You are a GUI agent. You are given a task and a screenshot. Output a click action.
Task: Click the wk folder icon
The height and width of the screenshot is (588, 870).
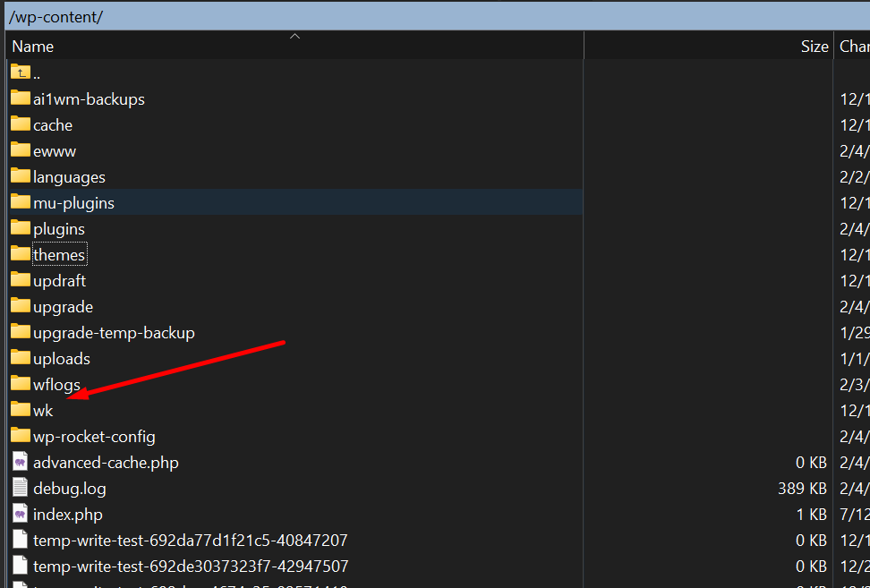[x=21, y=410]
